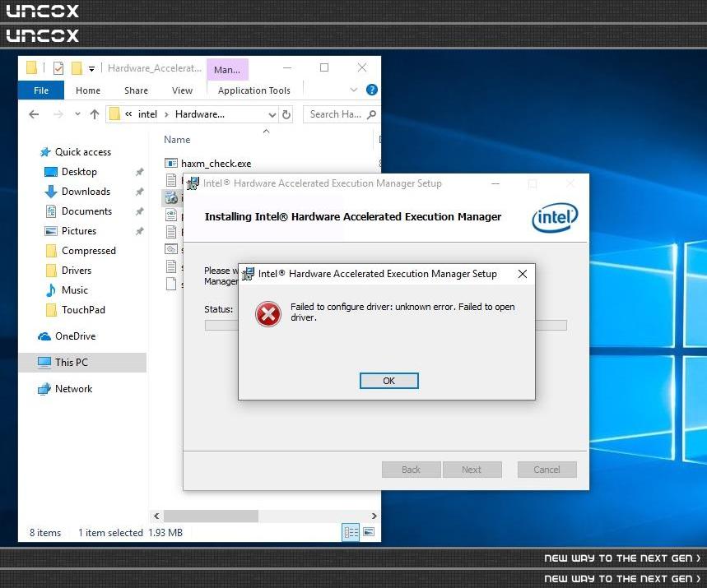The image size is (707, 588).
Task: Open the Drivers folder in sidebar
Action: [x=77, y=271]
